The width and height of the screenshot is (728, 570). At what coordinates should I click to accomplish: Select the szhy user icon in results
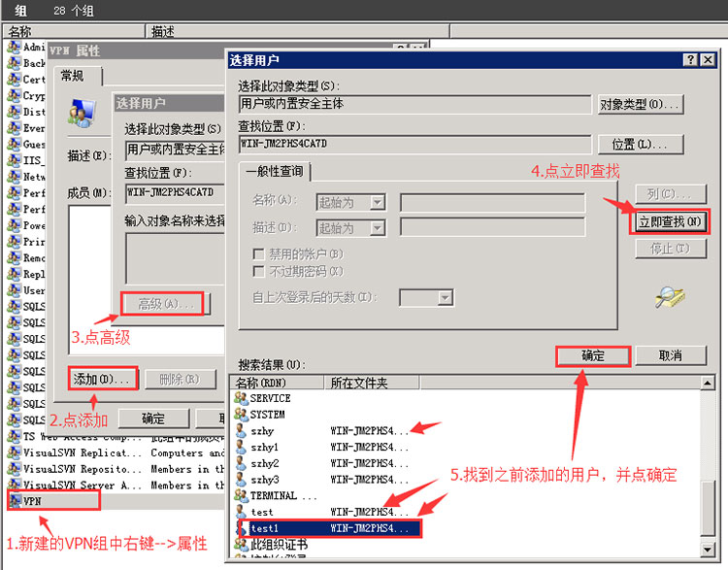pos(242,431)
